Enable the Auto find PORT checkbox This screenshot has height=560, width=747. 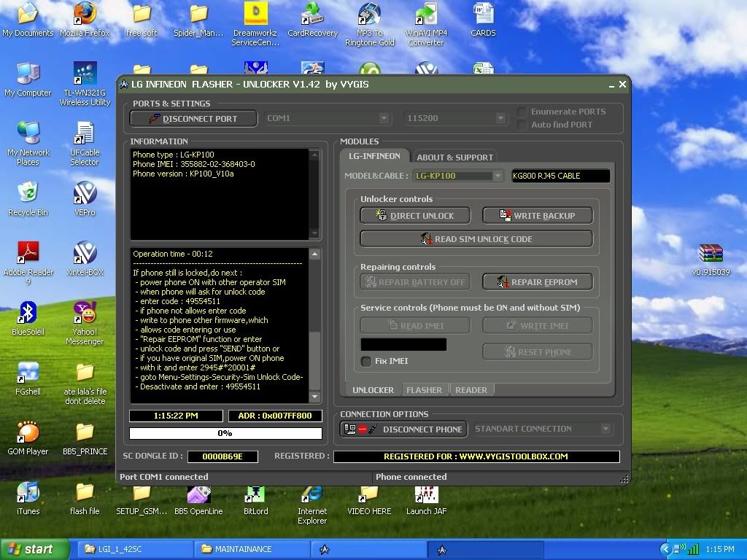point(522,125)
